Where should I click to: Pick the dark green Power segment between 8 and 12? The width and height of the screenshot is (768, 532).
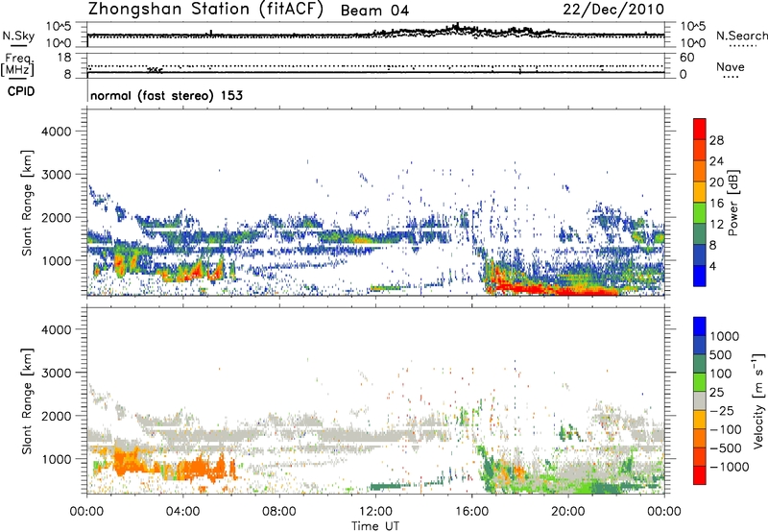(700, 234)
